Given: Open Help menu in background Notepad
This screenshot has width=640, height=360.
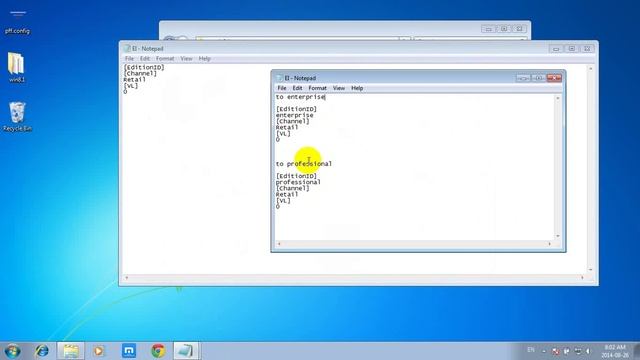Looking at the screenshot, I should pos(204,59).
